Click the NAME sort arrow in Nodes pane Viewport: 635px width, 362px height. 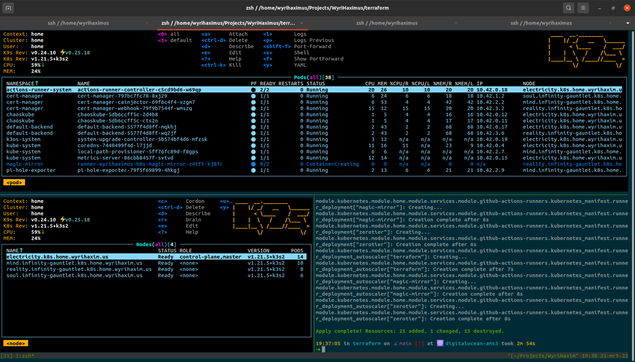pos(21,251)
